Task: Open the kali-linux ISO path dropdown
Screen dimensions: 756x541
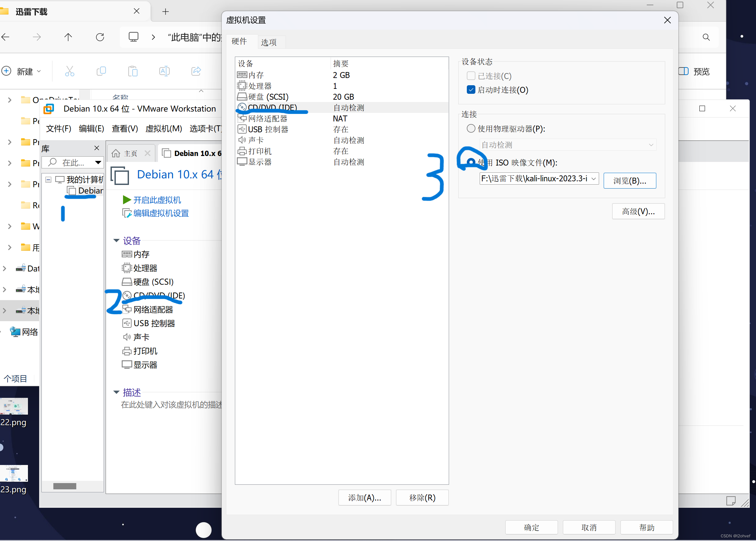Action: [x=594, y=178]
